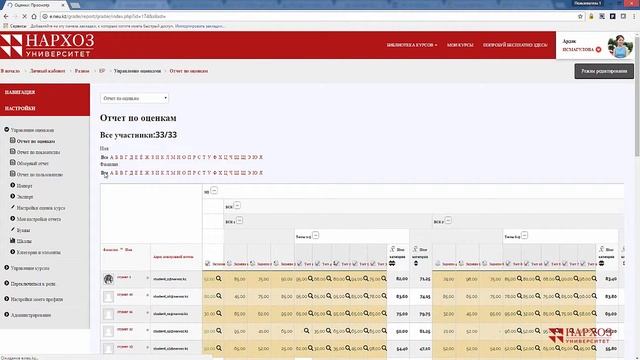Screen dimensions: 640x360
Task: Open the БИБЛИОТЕКА КУРСОВ menu
Action: (x=412, y=45)
